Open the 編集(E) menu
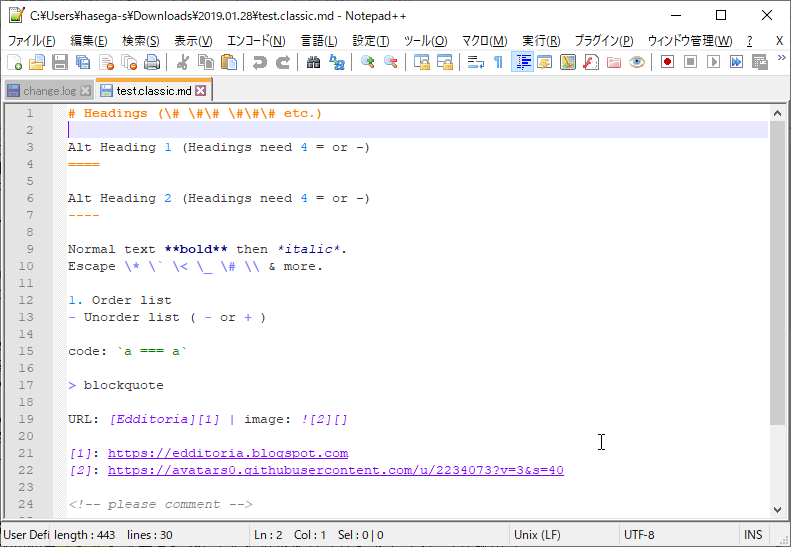 [89, 41]
